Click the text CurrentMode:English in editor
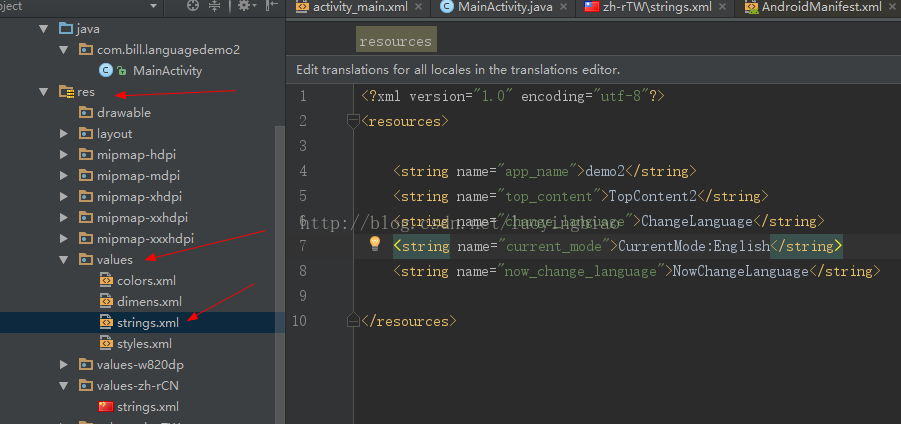Screen dimensions: 901x424 tap(694, 246)
